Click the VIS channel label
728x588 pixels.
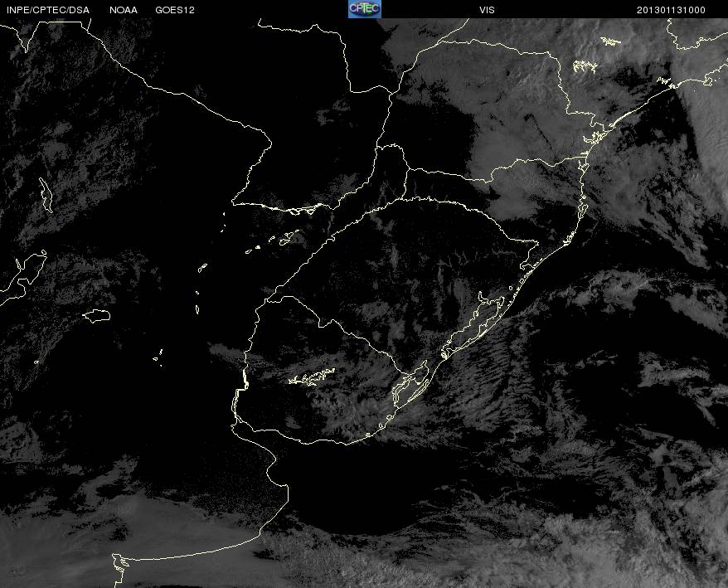pyautogui.click(x=488, y=10)
